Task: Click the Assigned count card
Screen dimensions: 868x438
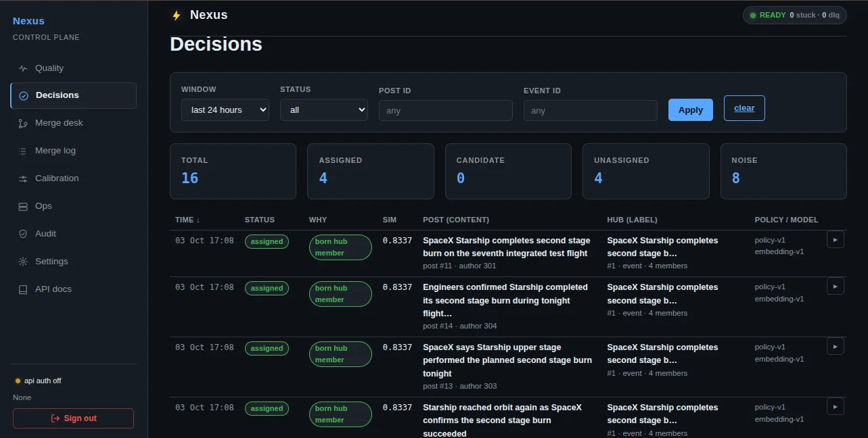Action: tap(371, 171)
